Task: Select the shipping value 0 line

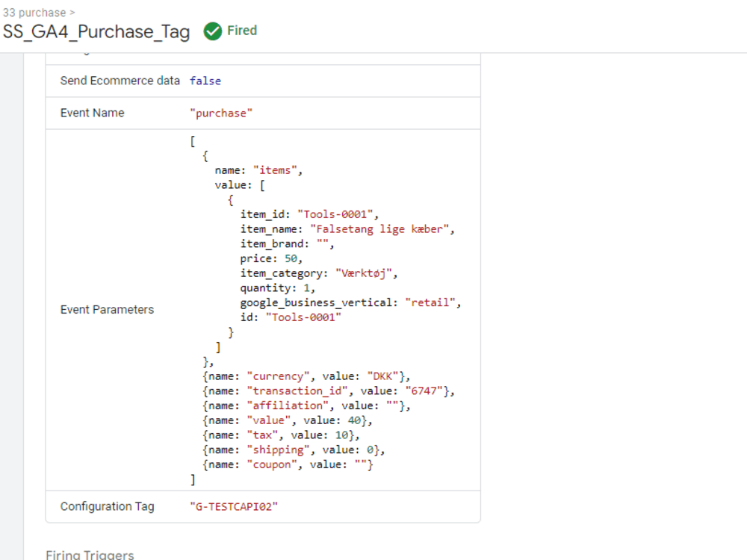Action: (294, 450)
